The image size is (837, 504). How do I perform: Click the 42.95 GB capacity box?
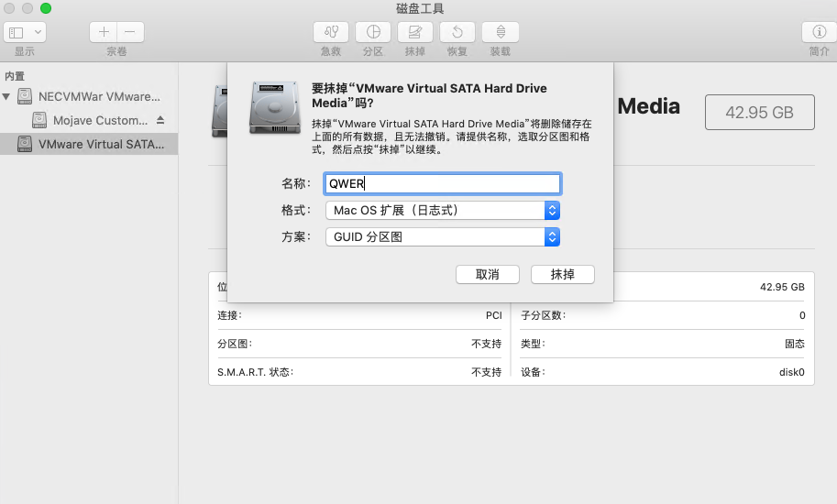760,113
